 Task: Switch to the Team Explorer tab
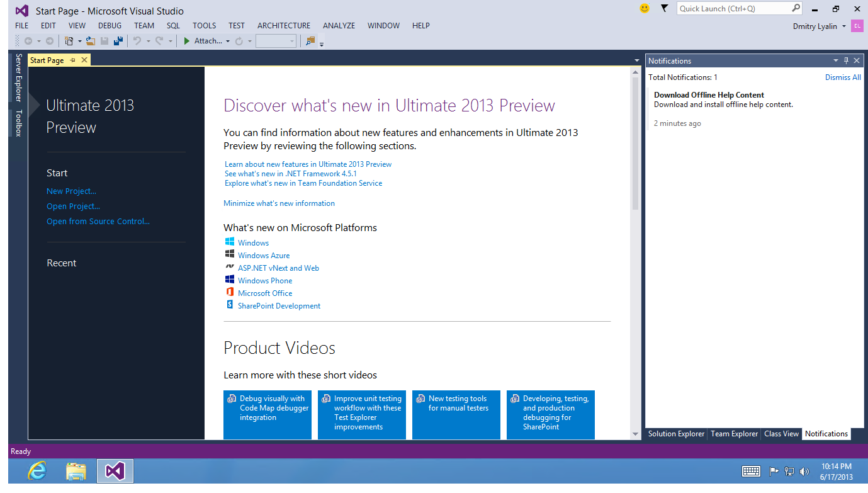734,434
